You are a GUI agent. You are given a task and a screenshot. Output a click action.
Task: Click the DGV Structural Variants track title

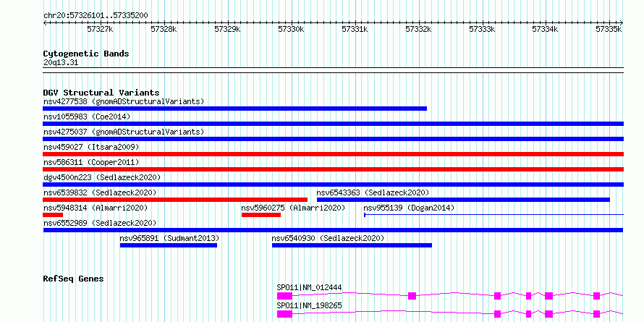click(101, 93)
